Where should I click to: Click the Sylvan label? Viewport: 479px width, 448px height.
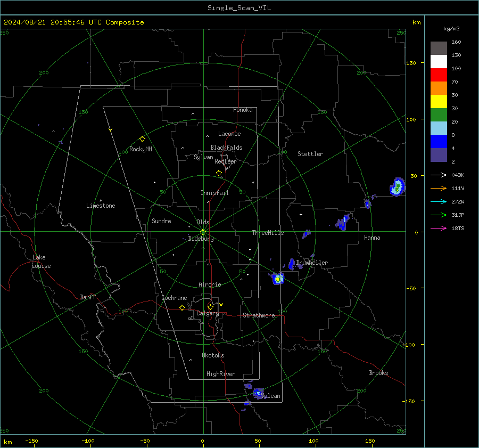coord(203,157)
